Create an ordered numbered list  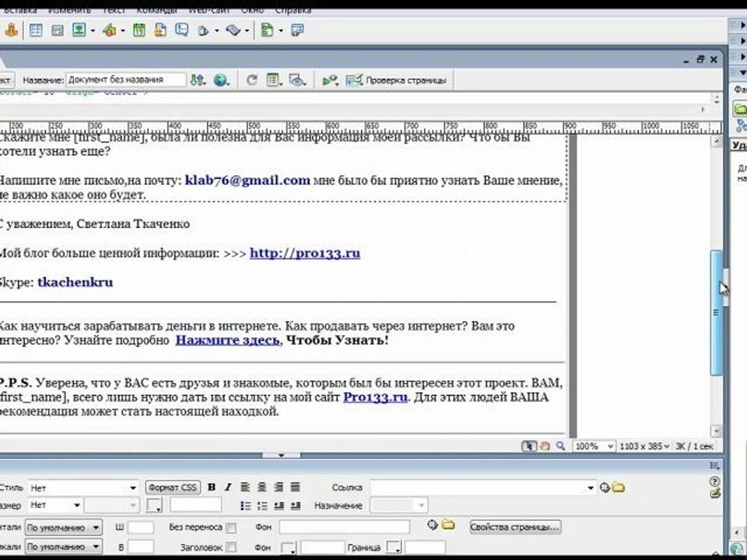pos(262,506)
